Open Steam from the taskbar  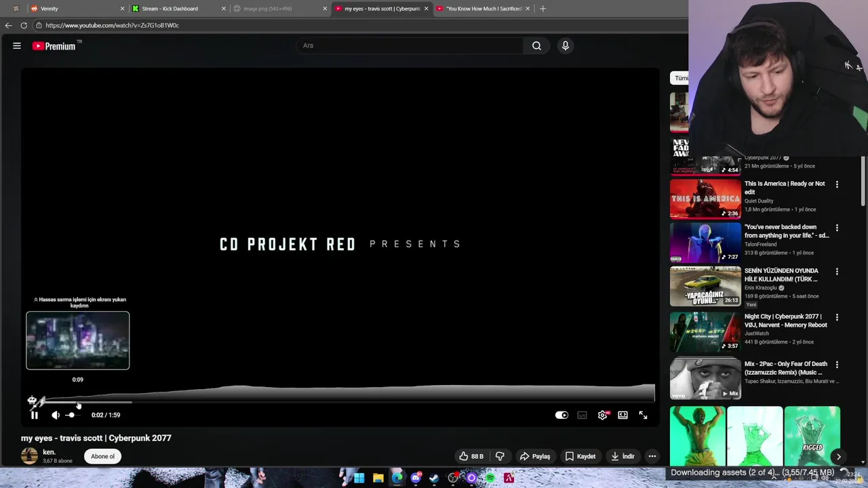click(x=434, y=478)
